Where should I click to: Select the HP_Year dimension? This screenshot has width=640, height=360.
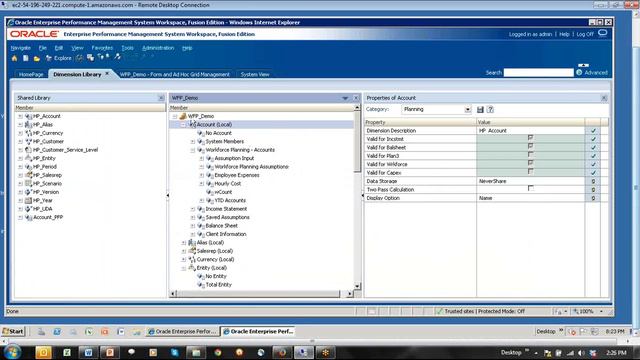pyautogui.click(x=42, y=200)
